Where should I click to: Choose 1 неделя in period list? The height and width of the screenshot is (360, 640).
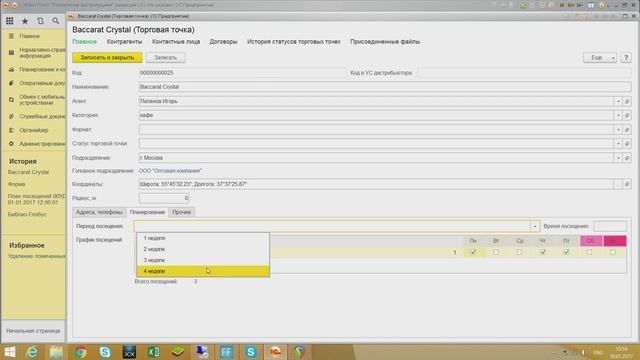[x=203, y=238]
